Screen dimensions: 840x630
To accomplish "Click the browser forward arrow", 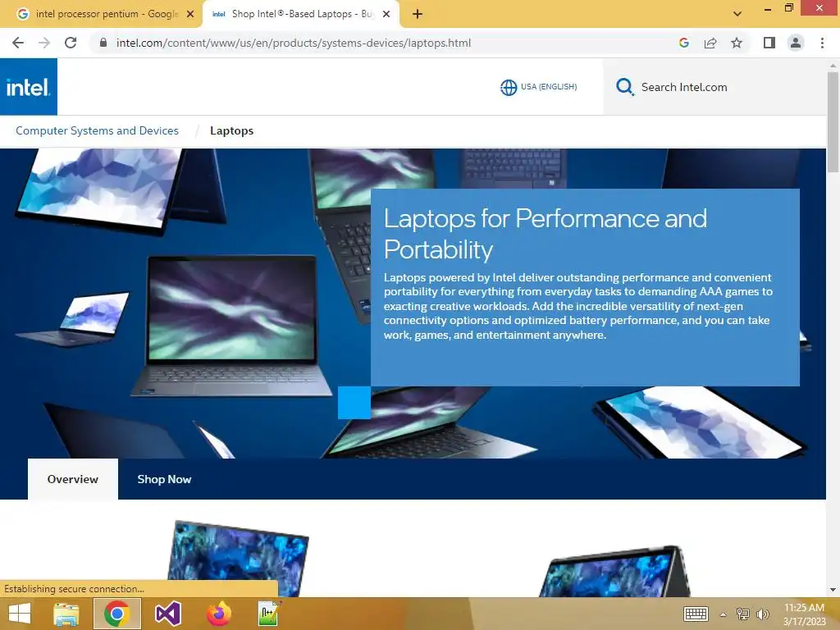I will (44, 43).
